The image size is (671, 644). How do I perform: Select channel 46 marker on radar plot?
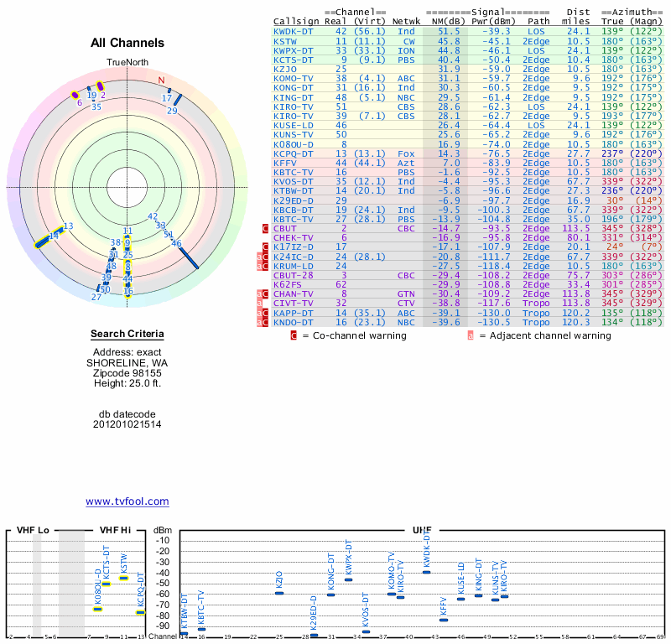(176, 244)
